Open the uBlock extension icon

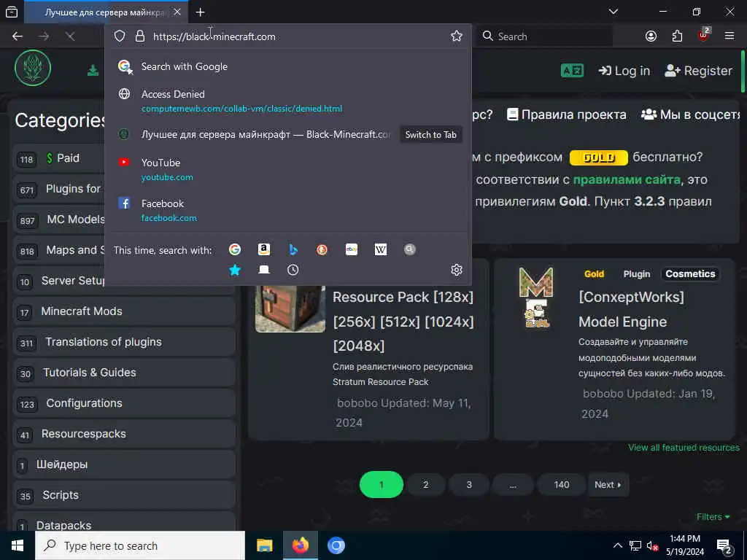coord(704,35)
